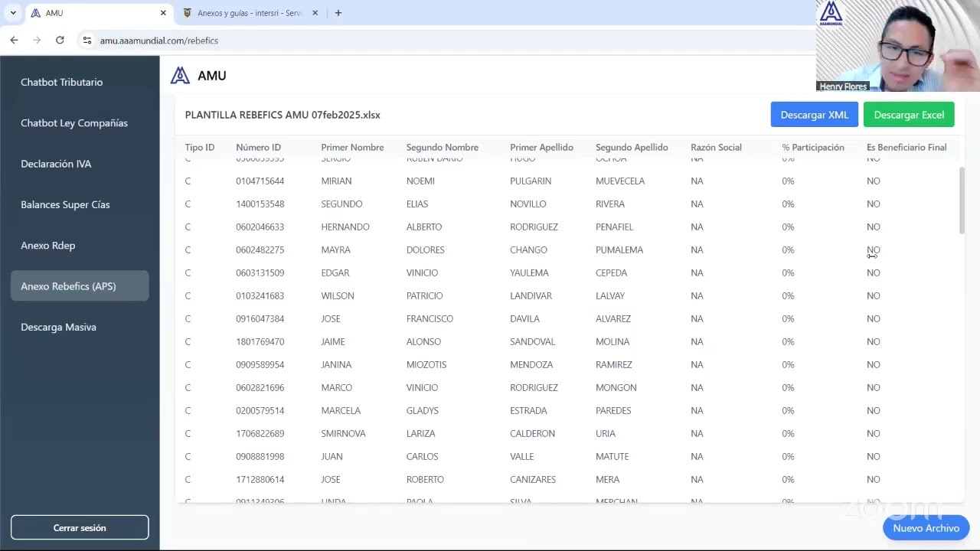
Task: Click second surname PENAFIEL
Action: 614,227
